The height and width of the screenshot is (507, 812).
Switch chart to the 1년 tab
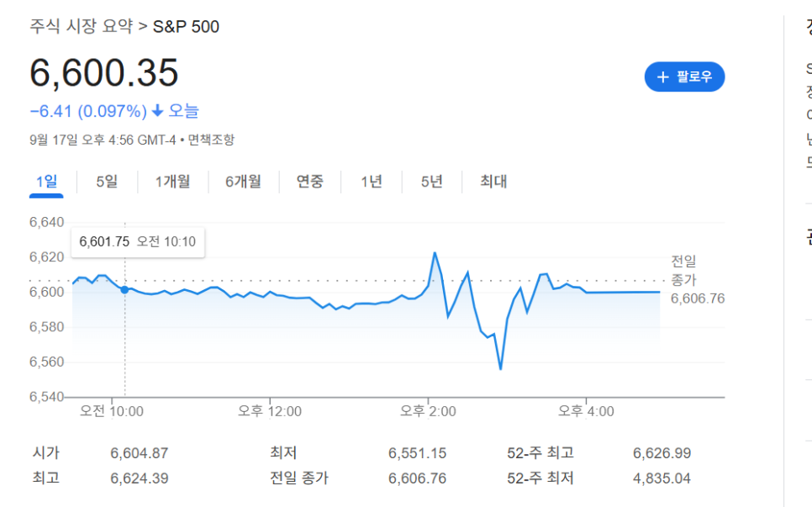[x=372, y=182]
